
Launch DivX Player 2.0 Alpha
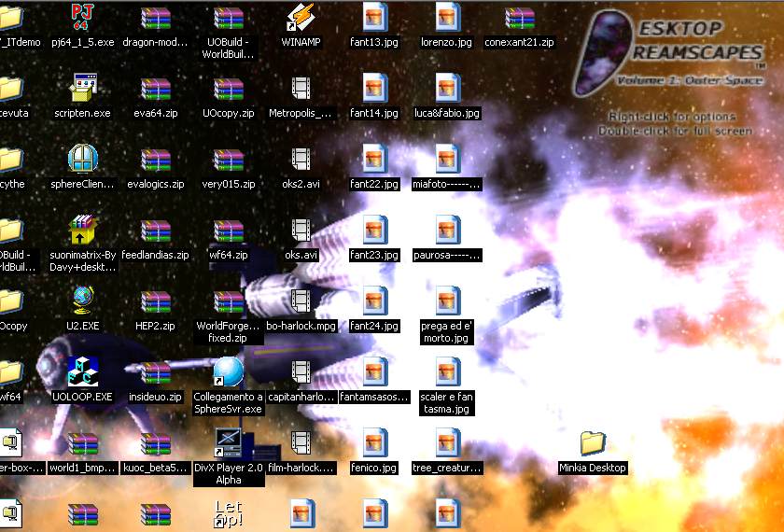click(228, 442)
